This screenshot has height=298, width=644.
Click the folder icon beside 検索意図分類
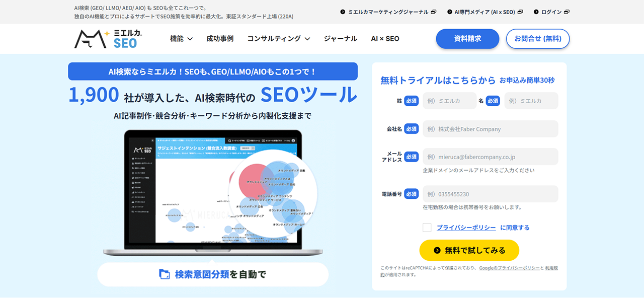pos(165,274)
